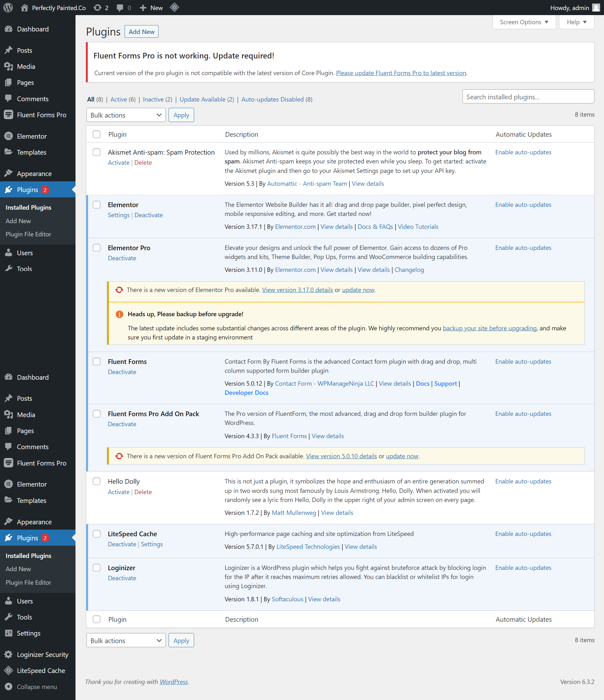Click the topmost Posts pin icon in sidebar
The width and height of the screenshot is (604, 700).
coord(9,50)
